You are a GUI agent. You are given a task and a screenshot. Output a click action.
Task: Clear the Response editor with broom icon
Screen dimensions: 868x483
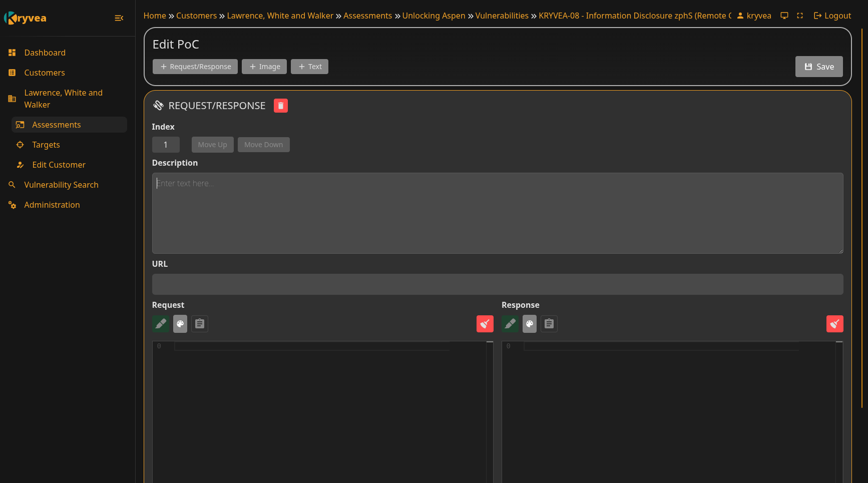point(834,324)
